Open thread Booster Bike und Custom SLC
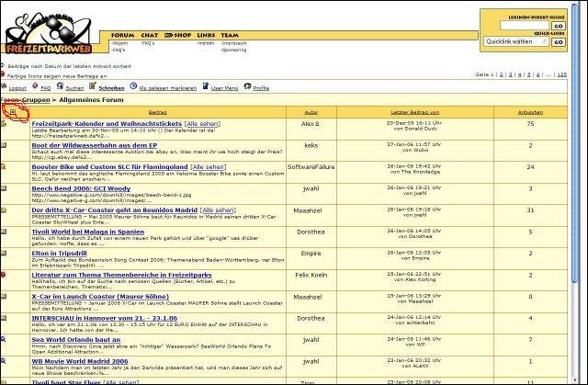 coord(109,167)
